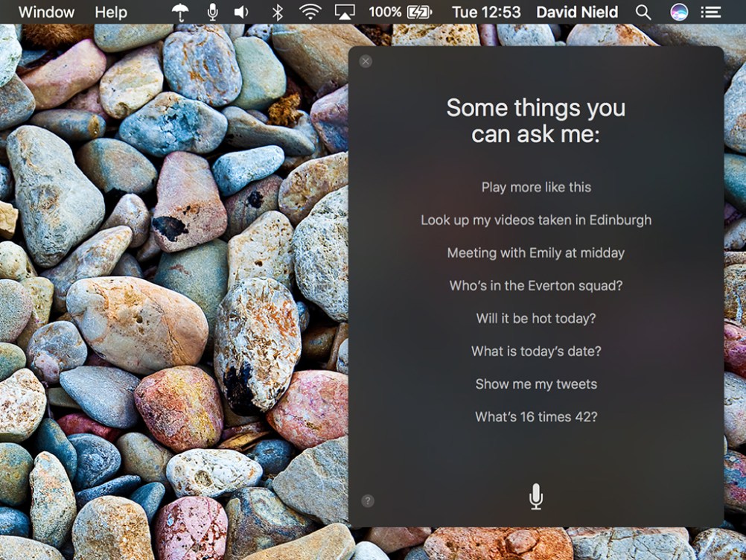The height and width of the screenshot is (560, 746).
Task: Open Notification Center list icon
Action: click(712, 12)
